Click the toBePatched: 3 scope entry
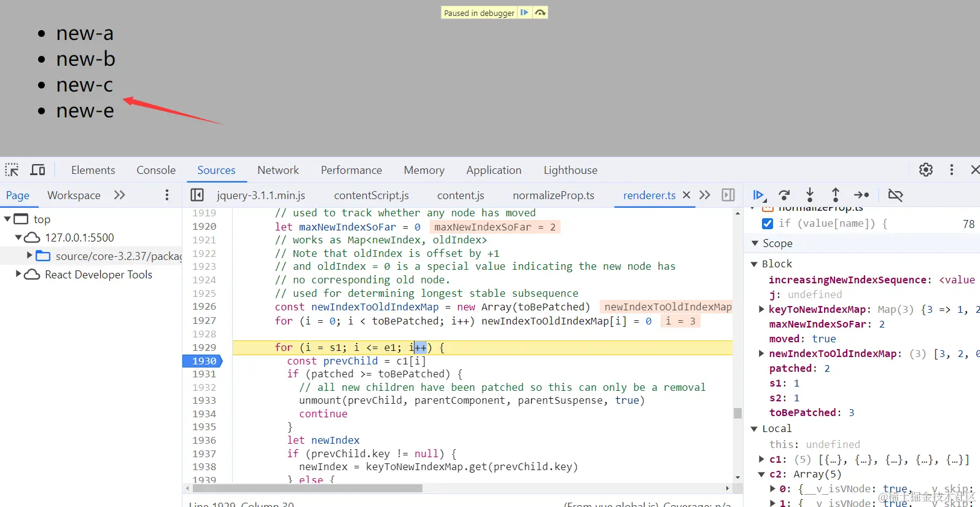The image size is (980, 507). (x=812, y=412)
